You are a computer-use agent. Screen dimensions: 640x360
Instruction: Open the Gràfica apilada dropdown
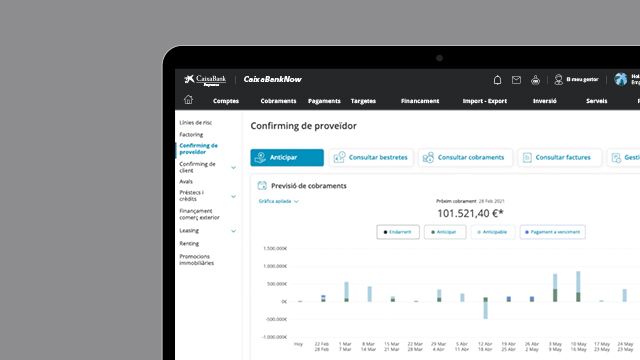tap(278, 201)
